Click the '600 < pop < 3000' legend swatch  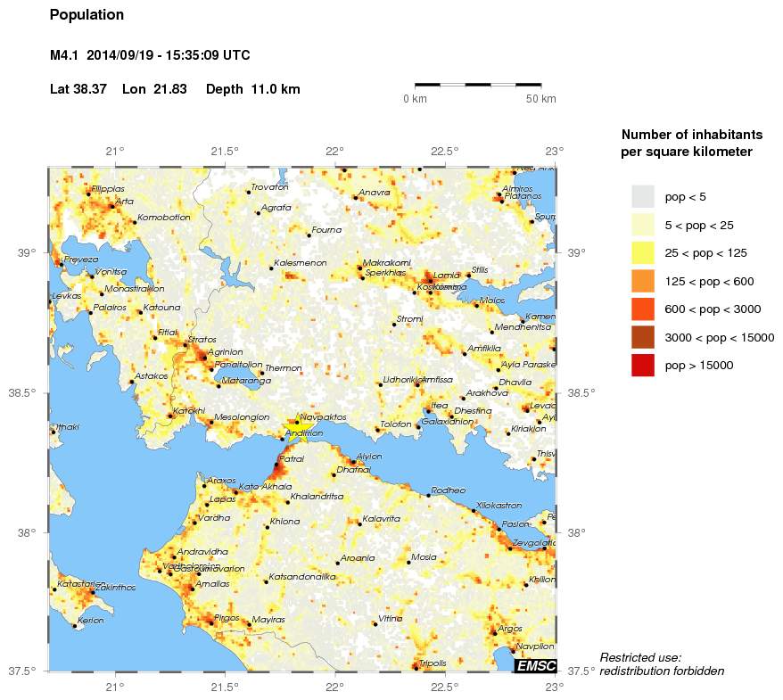(642, 309)
